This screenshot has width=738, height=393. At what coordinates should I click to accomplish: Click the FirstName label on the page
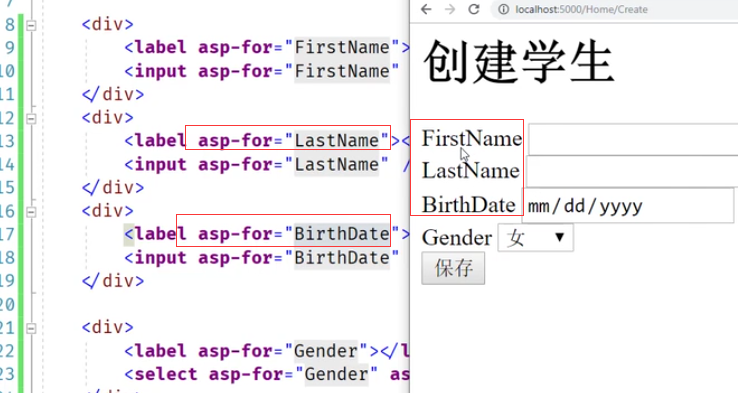pyautogui.click(x=472, y=138)
